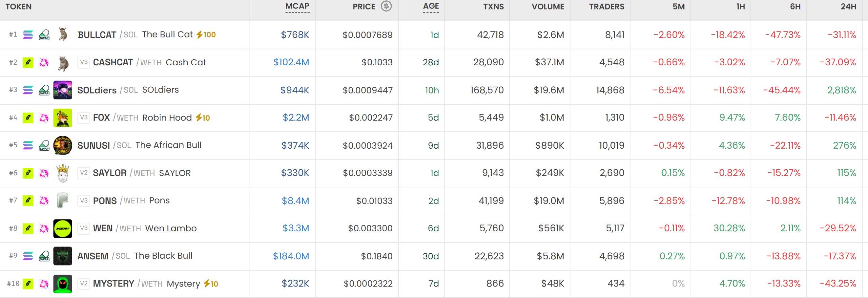Sort by the 24H change column header
The width and height of the screenshot is (868, 298).
click(848, 7)
